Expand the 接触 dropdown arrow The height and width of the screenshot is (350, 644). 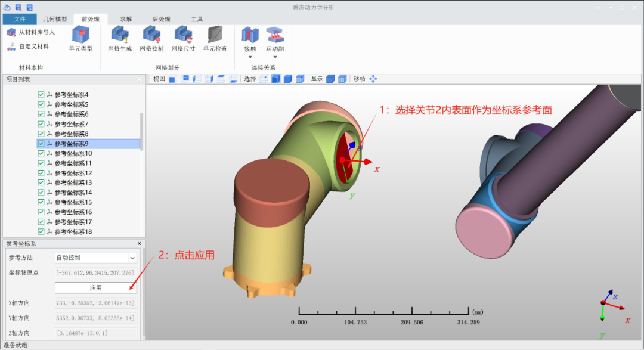pos(250,57)
